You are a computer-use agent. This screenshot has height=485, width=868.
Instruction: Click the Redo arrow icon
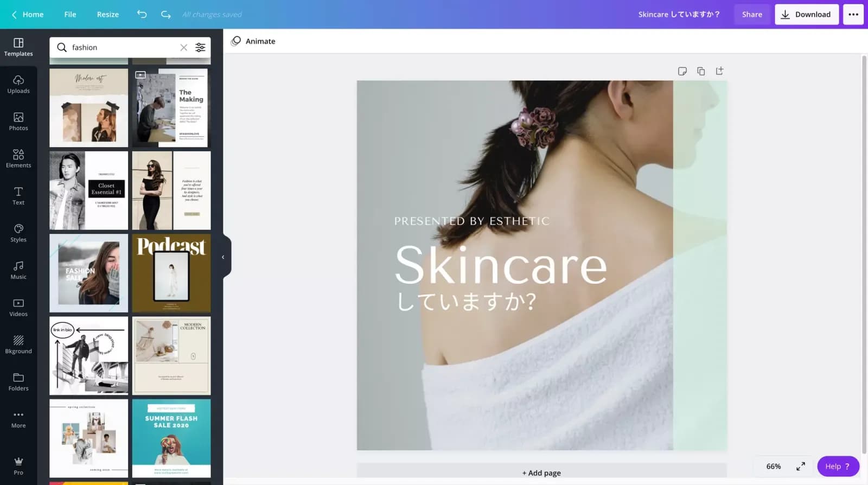pyautogui.click(x=166, y=15)
